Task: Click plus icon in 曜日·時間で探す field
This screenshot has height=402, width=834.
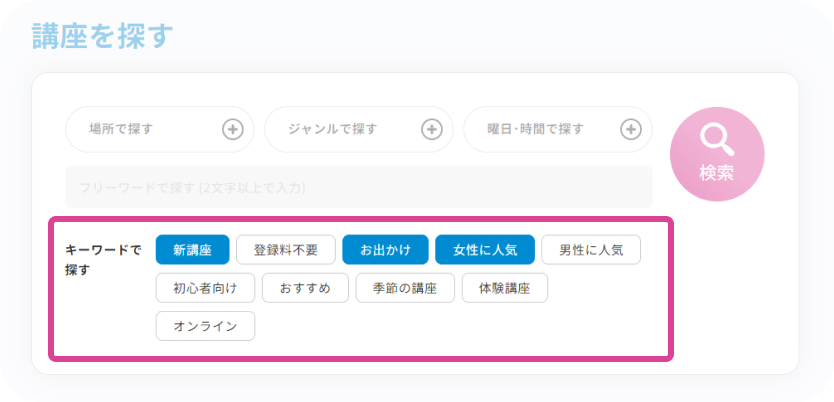Action: 631,129
